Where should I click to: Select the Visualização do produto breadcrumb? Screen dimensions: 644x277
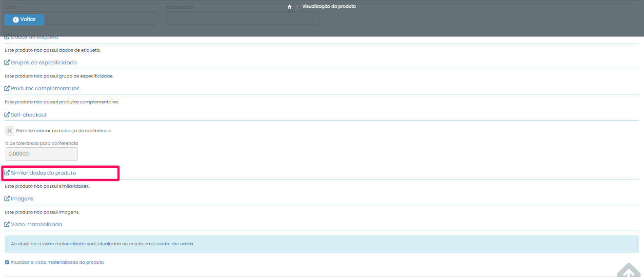329,7
